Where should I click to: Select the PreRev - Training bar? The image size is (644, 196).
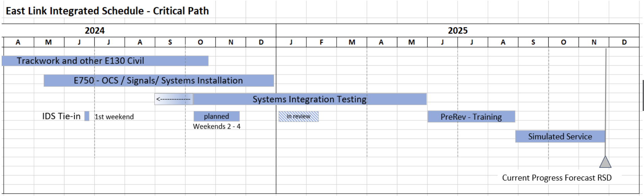[x=471, y=117]
